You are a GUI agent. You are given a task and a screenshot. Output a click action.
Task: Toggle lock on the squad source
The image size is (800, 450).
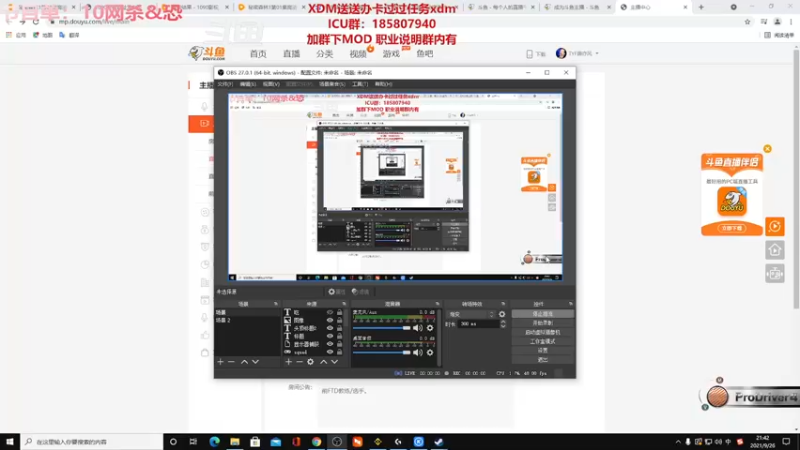(339, 352)
